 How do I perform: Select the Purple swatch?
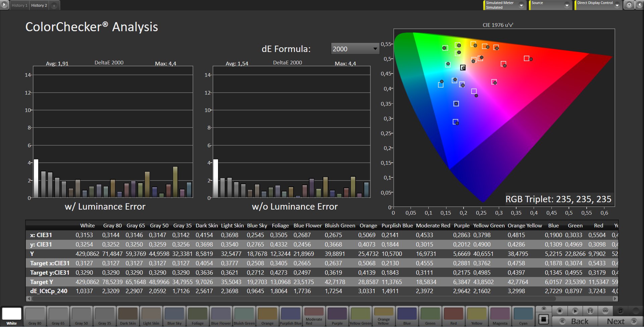pos(337,316)
